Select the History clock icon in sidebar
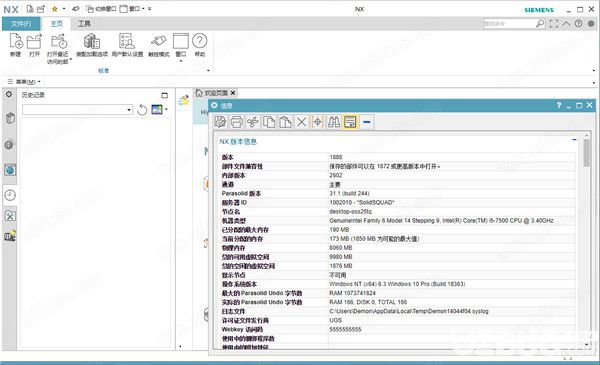 point(10,195)
